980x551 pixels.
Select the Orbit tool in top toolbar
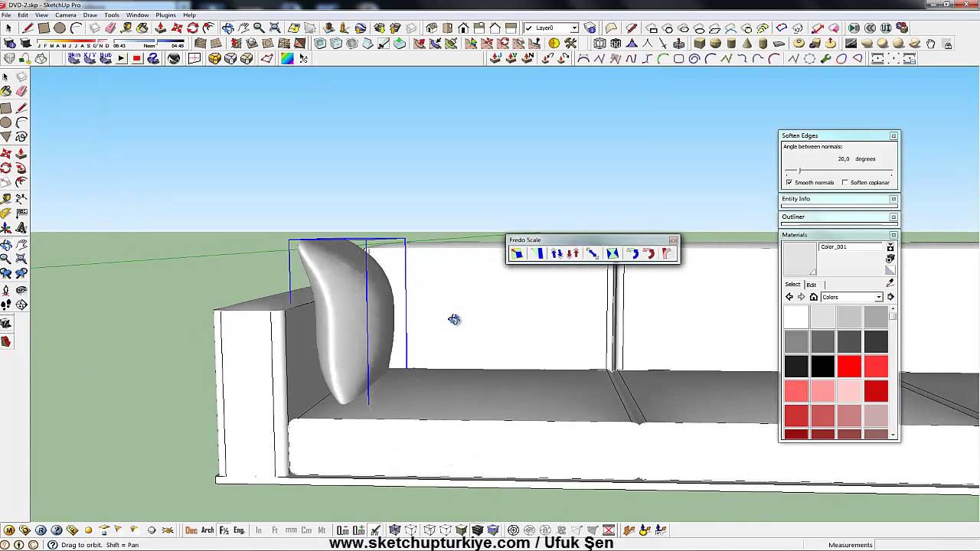pos(227,28)
